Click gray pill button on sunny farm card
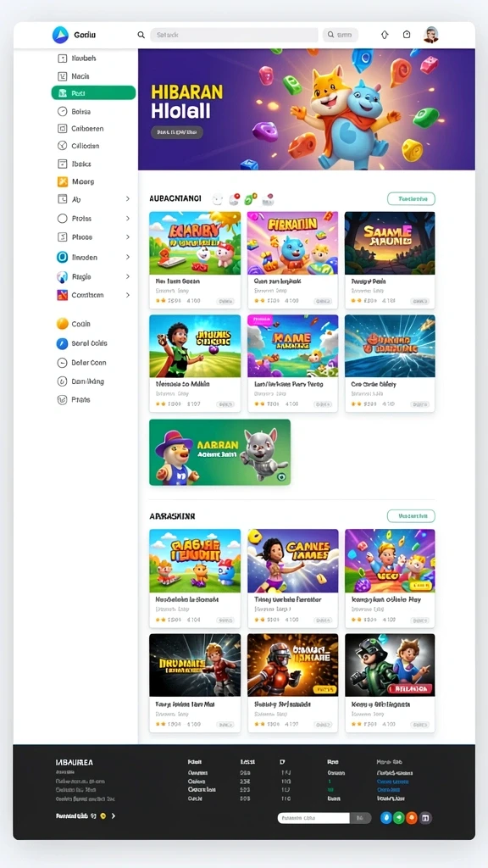 pos(225,302)
